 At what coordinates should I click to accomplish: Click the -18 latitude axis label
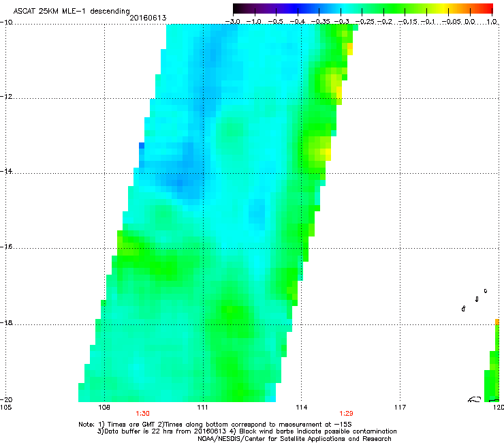pyautogui.click(x=6, y=322)
